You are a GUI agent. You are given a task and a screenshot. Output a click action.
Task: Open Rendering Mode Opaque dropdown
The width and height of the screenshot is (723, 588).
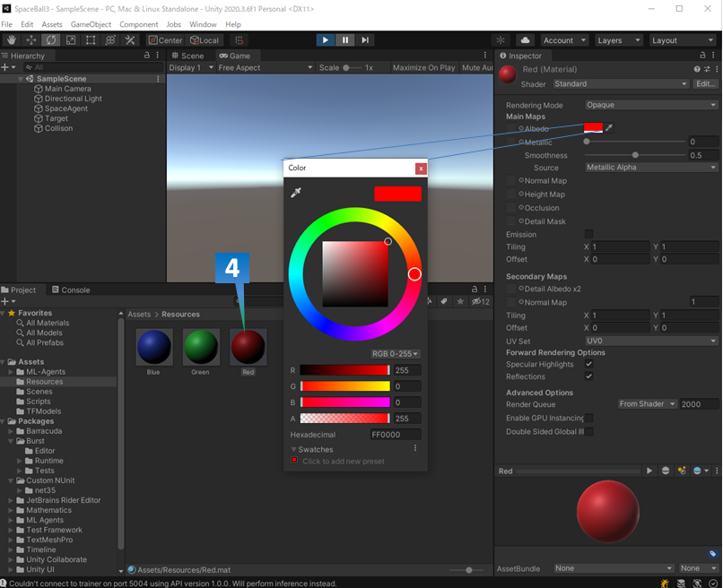(x=651, y=105)
